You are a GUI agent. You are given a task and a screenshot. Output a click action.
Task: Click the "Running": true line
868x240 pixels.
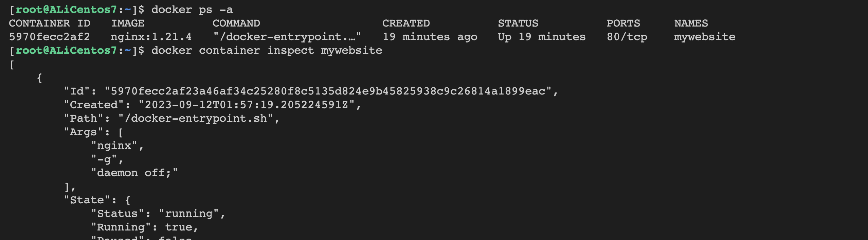pyautogui.click(x=144, y=227)
